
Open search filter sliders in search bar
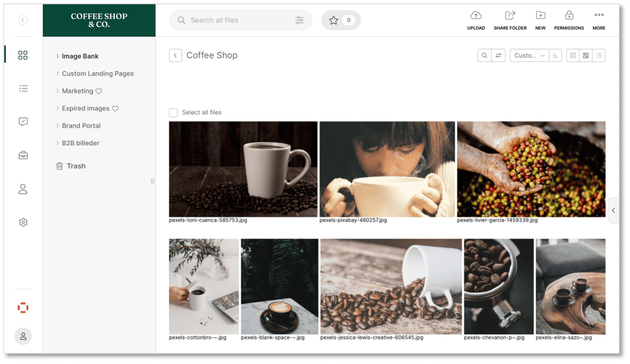pos(299,20)
